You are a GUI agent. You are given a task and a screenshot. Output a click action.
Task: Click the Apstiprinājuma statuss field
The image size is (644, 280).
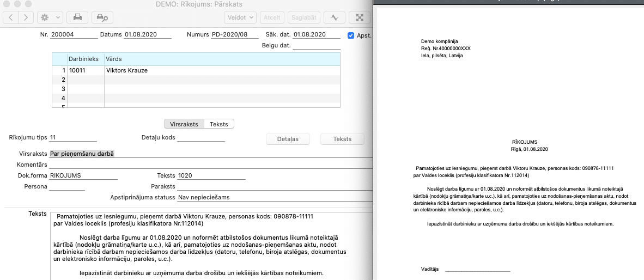tap(272, 197)
